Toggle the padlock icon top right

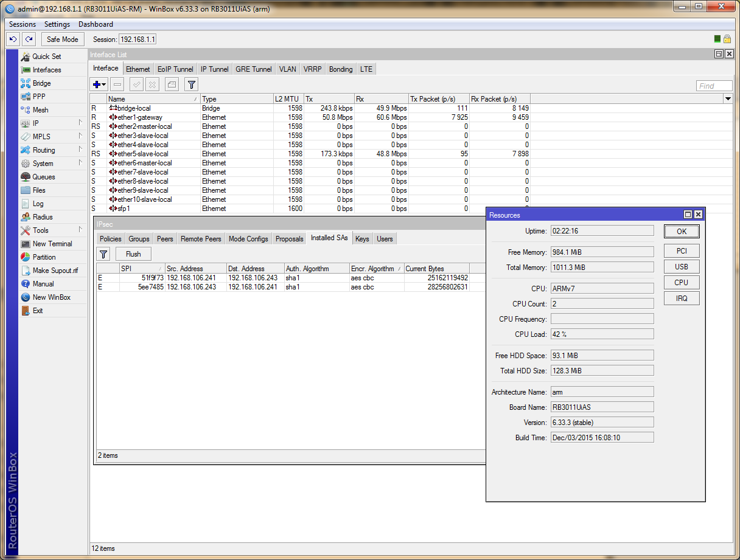click(728, 38)
